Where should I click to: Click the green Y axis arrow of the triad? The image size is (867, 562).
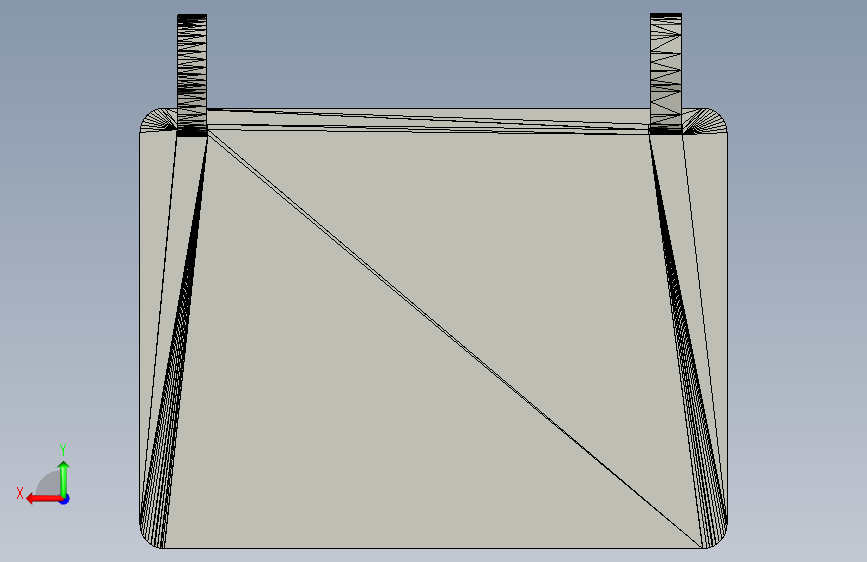click(x=64, y=479)
